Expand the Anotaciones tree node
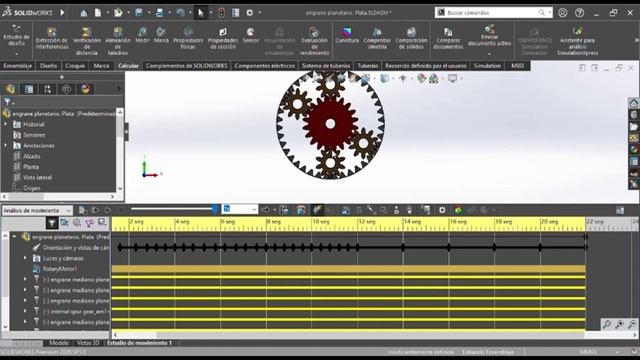The image size is (640, 360). 6,145
